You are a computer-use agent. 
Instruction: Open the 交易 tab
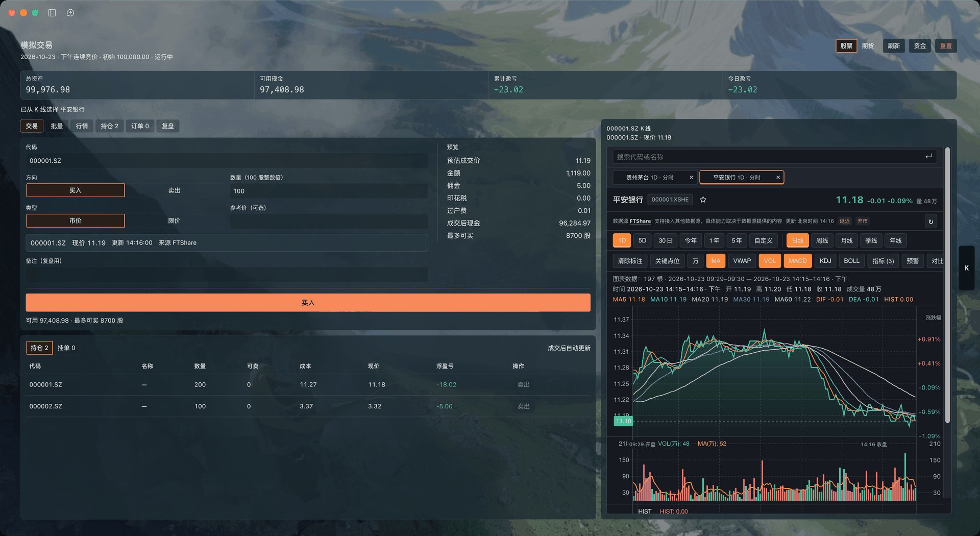click(x=32, y=126)
